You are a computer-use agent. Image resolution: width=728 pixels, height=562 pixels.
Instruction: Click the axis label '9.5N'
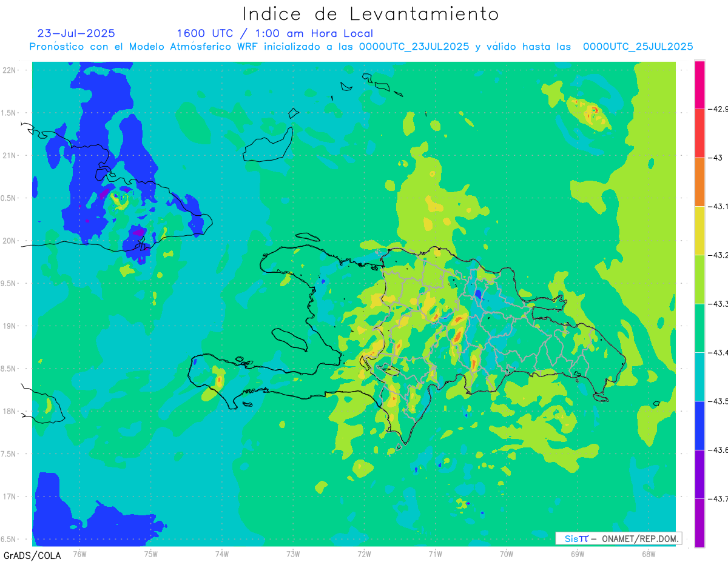click(x=8, y=284)
